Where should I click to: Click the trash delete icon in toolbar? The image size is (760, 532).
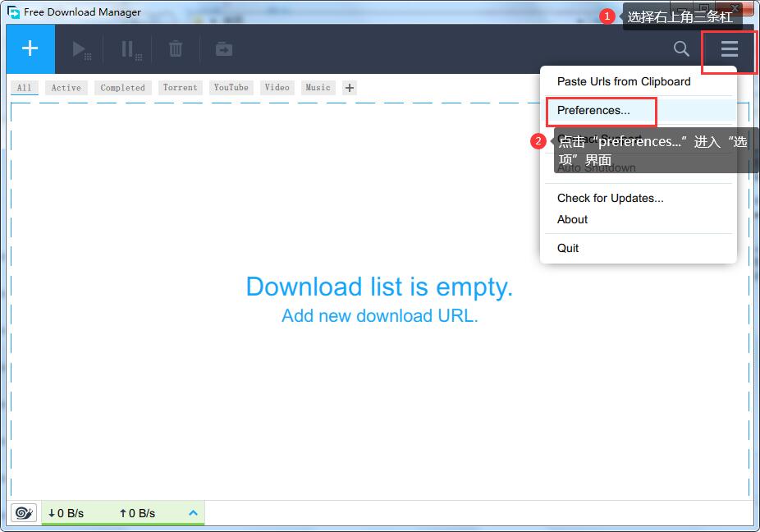coord(176,49)
